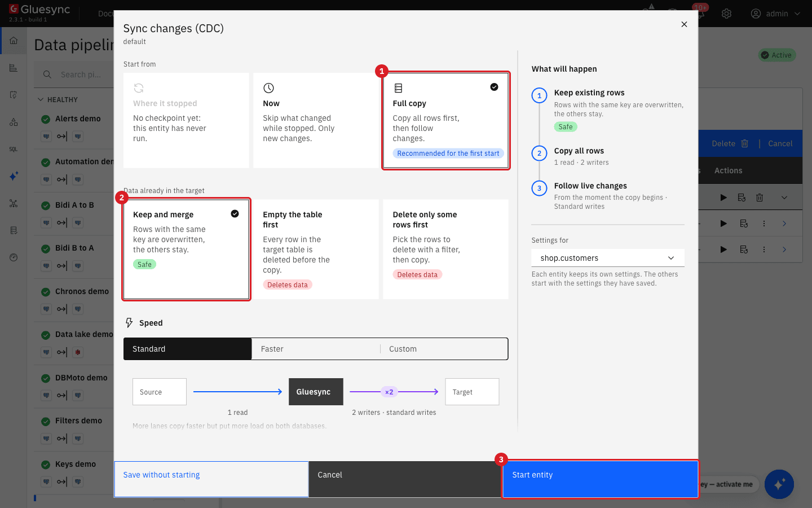Click the play icon beside the row's trash icon
This screenshot has height=508, width=812.
(x=723, y=198)
